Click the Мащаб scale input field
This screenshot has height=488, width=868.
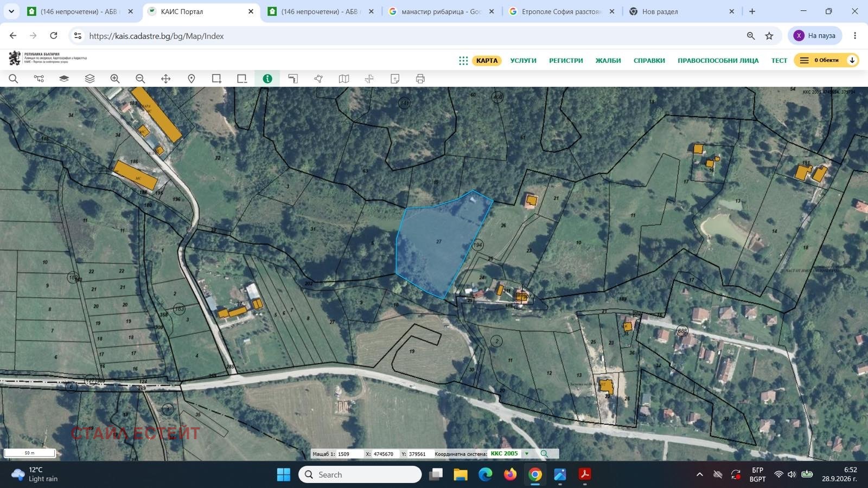(x=349, y=454)
